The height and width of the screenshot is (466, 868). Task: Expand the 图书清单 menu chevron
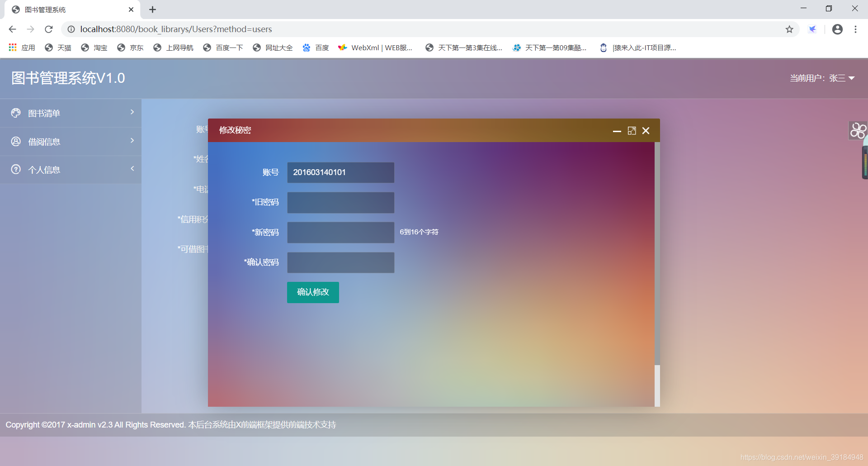[132, 112]
